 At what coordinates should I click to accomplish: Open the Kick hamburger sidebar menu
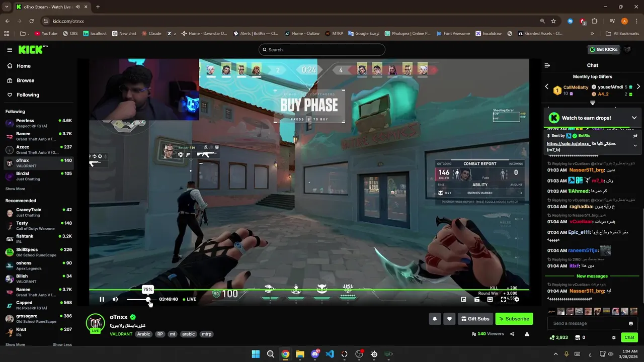[x=10, y=50]
